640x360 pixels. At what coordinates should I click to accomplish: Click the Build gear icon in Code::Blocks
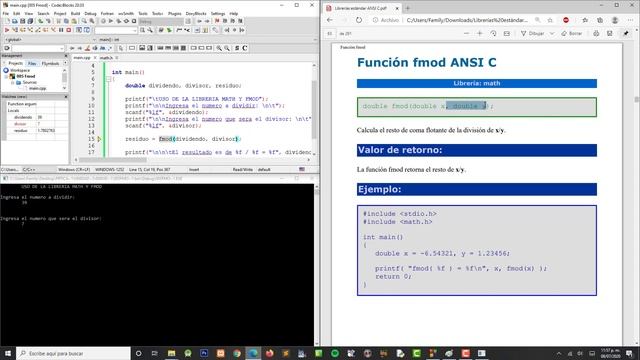(103, 21)
